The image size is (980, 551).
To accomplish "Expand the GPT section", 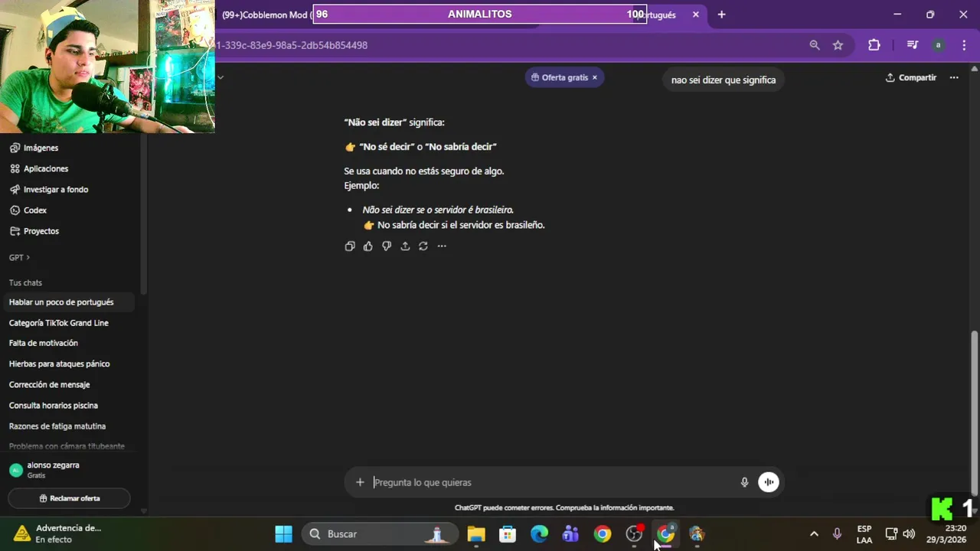I will (x=19, y=258).
